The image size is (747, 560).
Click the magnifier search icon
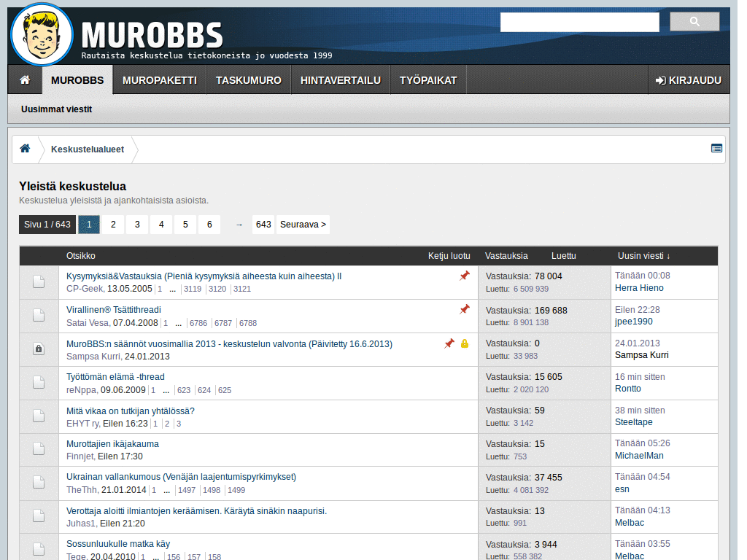(x=694, y=21)
